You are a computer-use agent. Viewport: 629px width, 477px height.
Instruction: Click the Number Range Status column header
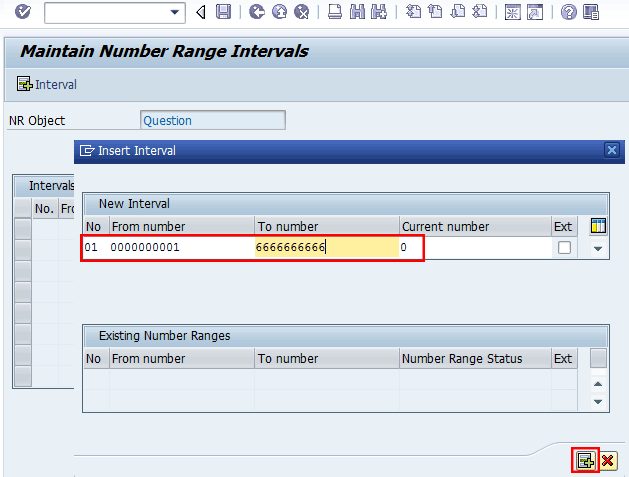click(475, 359)
